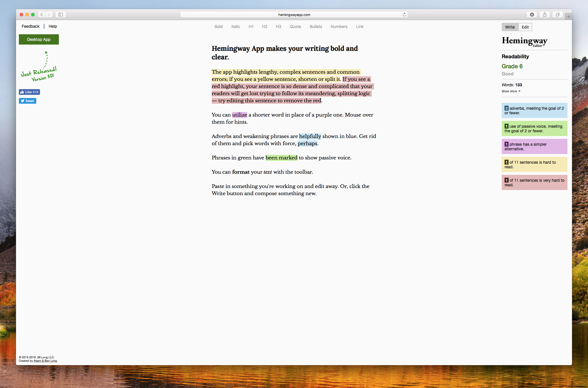The width and height of the screenshot is (588, 388).
Task: Click the italic word text
Action: (268, 172)
